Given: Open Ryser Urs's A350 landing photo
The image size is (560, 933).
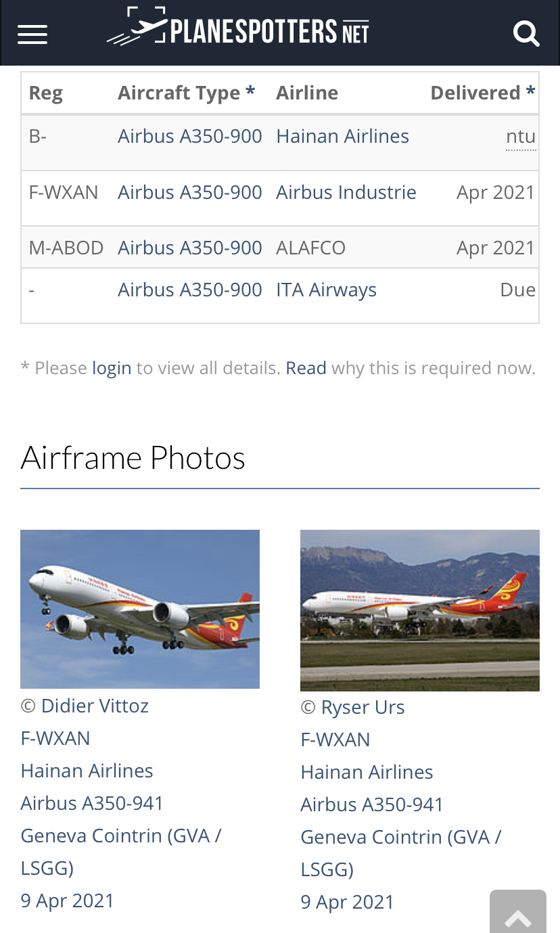Looking at the screenshot, I should (x=419, y=610).
